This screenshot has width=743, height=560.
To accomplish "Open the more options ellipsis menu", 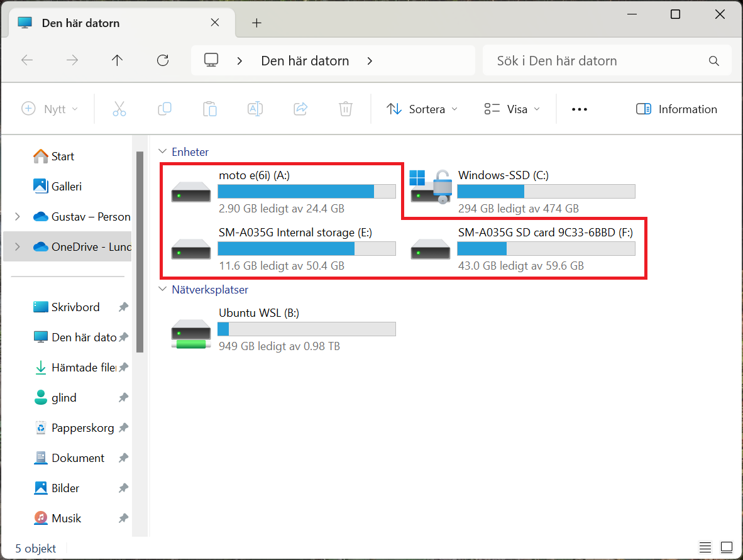I will pos(579,109).
